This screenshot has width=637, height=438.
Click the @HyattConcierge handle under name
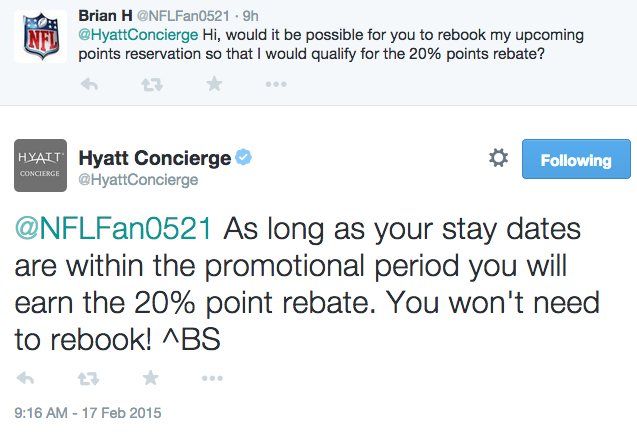(138, 180)
